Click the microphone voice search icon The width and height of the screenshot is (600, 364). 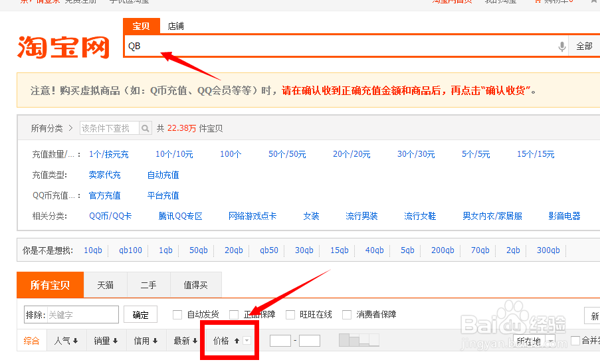click(x=561, y=46)
